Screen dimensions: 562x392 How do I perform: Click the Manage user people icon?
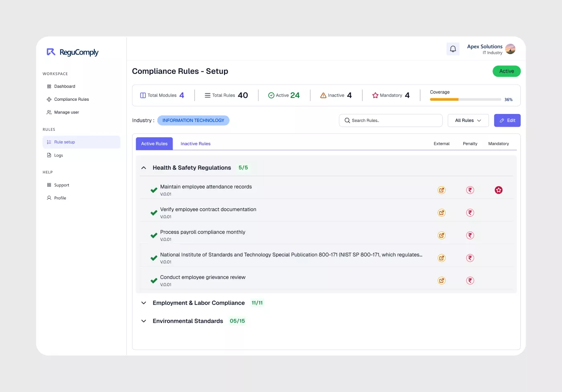pyautogui.click(x=49, y=112)
